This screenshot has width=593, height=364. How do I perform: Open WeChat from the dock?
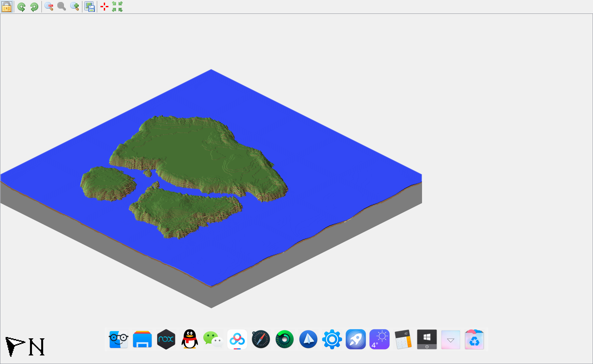click(x=213, y=339)
